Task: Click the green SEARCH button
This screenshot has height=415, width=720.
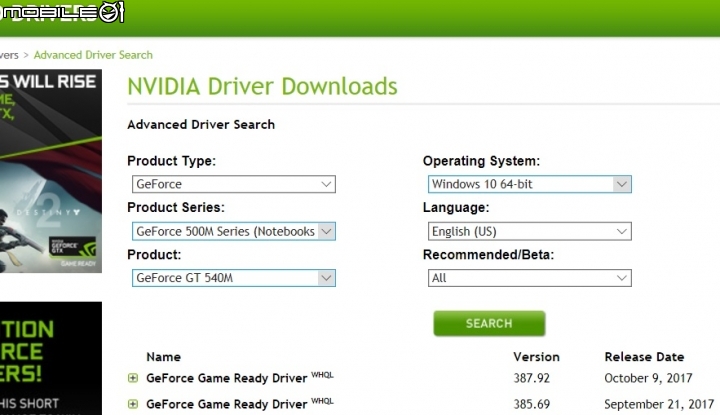Action: click(x=489, y=323)
